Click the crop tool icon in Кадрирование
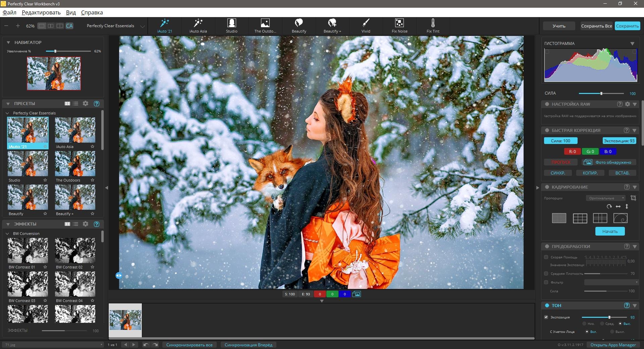 click(x=633, y=198)
